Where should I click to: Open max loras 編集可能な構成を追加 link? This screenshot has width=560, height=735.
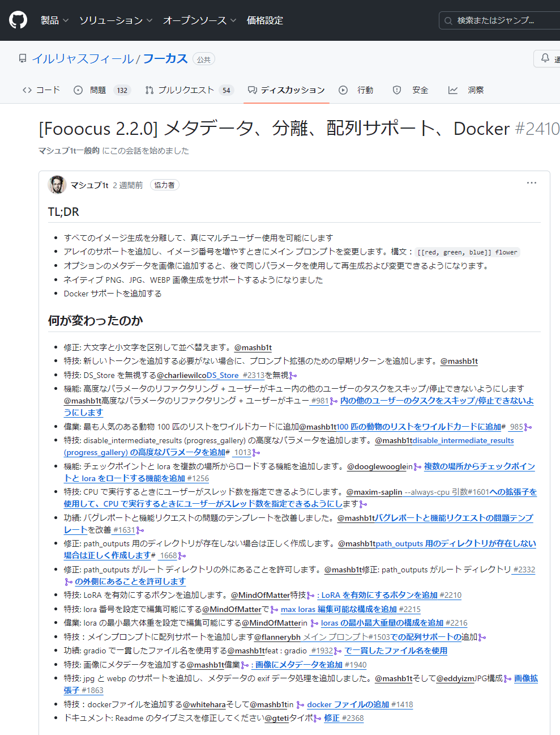[339, 609]
